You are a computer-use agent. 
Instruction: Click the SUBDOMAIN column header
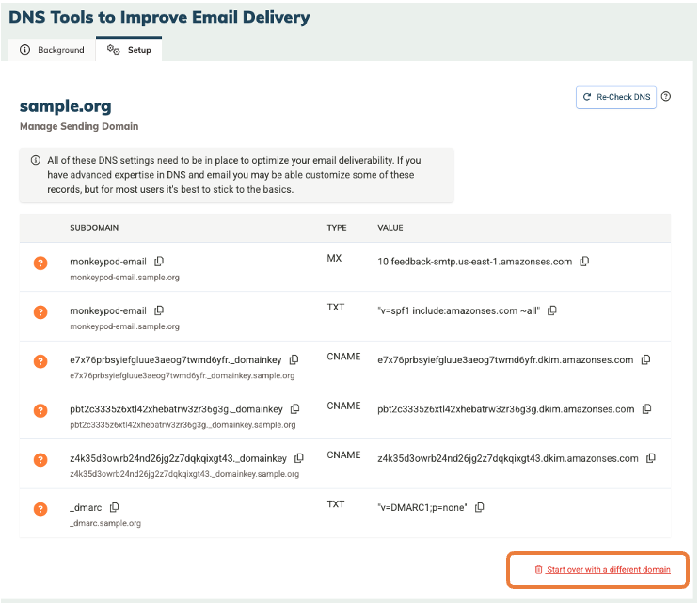point(94,228)
